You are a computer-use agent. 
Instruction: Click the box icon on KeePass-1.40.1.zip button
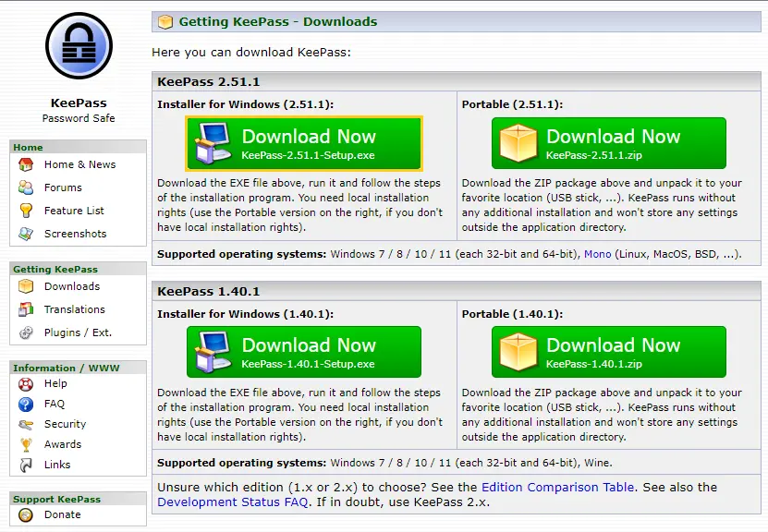518,351
